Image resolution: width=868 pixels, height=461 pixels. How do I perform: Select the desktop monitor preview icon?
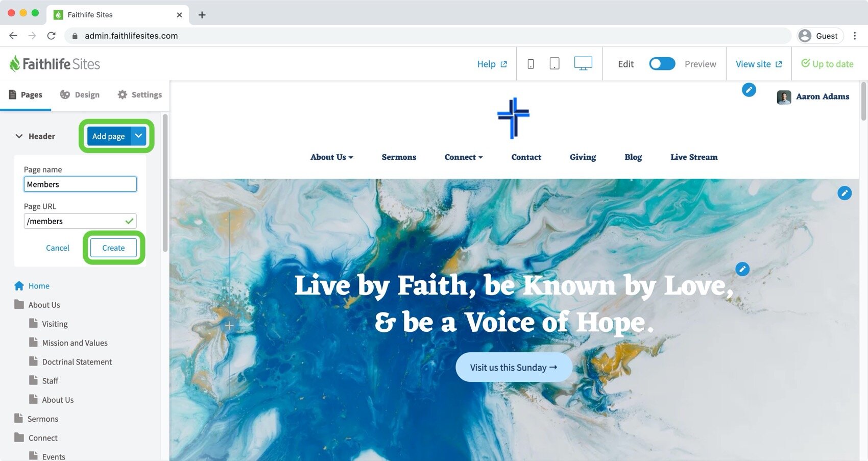(x=583, y=64)
